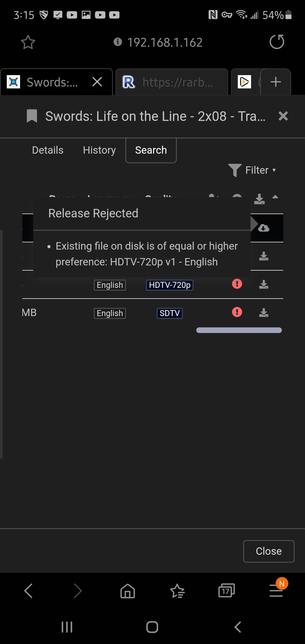
Task: Expand the Filter dropdown
Action: (252, 170)
